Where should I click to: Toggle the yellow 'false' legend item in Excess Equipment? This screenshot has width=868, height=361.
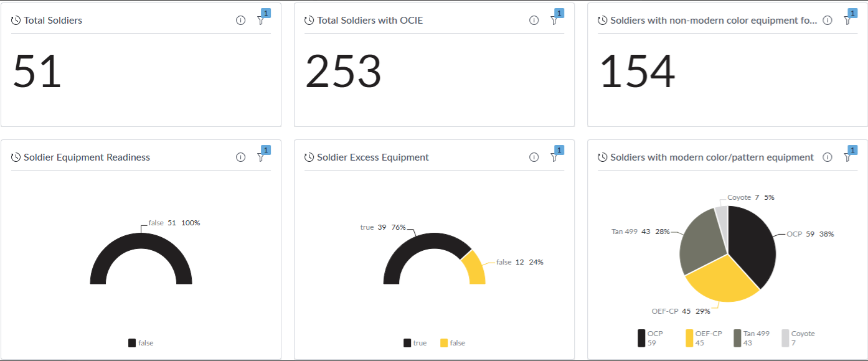pos(453,343)
